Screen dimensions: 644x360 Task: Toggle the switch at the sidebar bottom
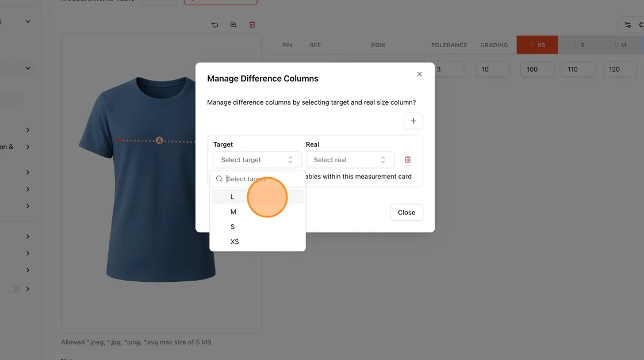tap(15, 289)
